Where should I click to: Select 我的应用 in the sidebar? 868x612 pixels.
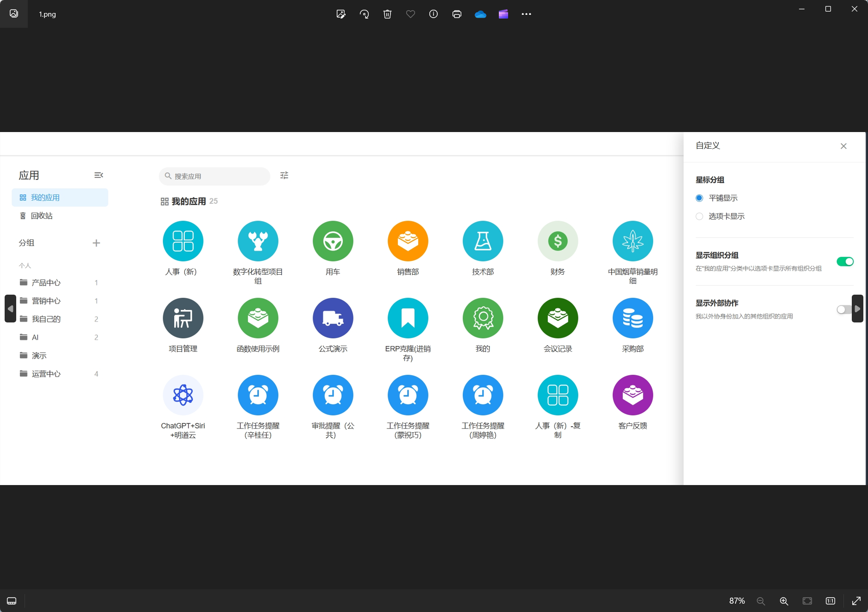60,197
